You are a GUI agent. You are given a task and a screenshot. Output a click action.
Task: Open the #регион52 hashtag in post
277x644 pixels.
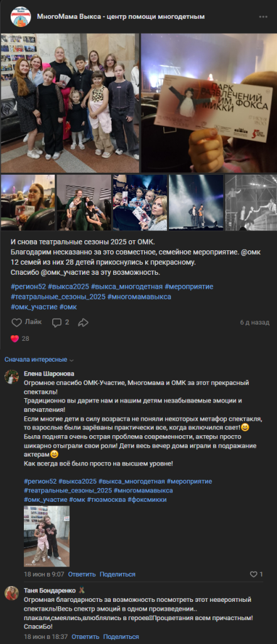pyautogui.click(x=28, y=286)
